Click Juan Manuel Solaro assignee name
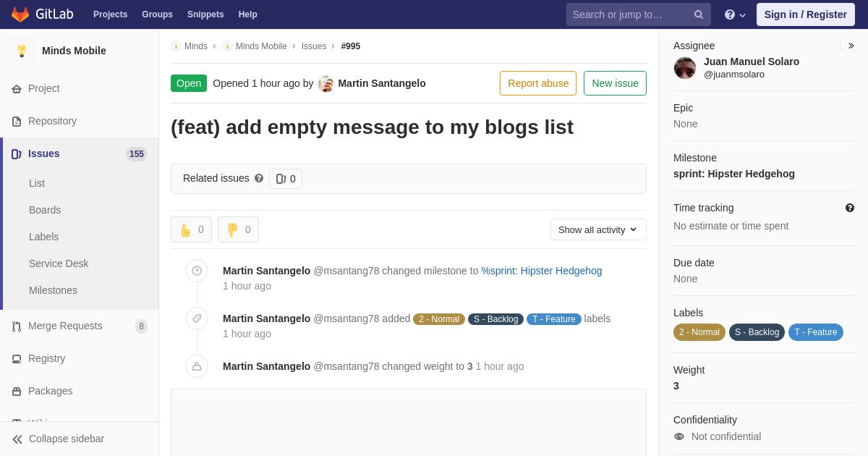The width and height of the screenshot is (868, 456). point(752,62)
